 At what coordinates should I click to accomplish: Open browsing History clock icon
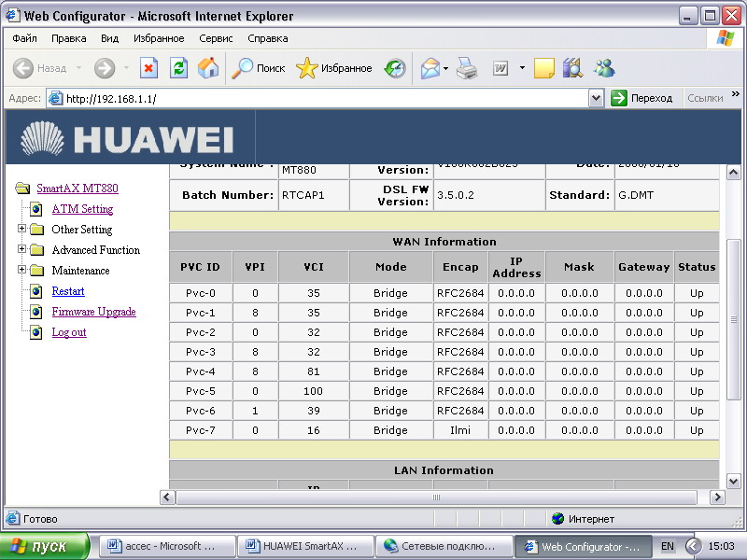(x=395, y=68)
